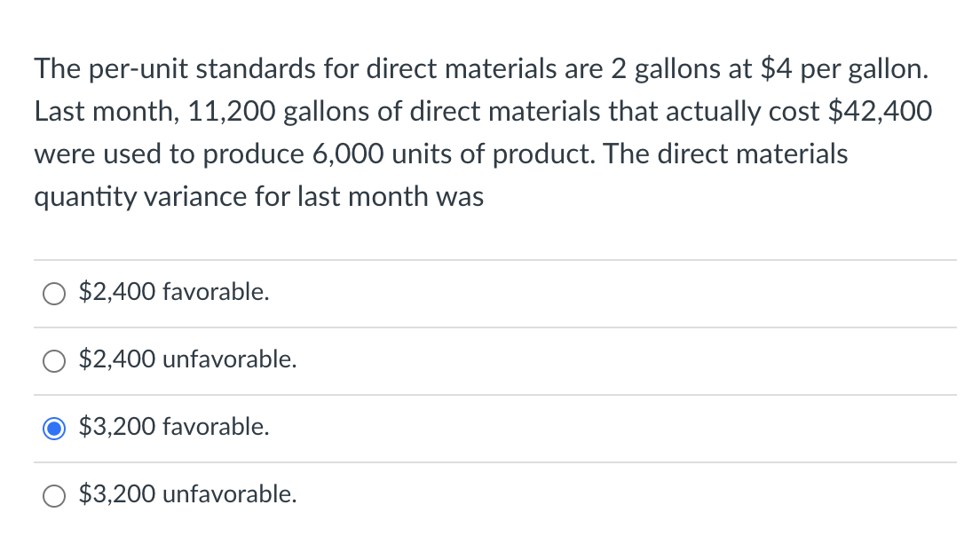
Task: Click the $2,400 favorable answer label text
Action: click(173, 292)
